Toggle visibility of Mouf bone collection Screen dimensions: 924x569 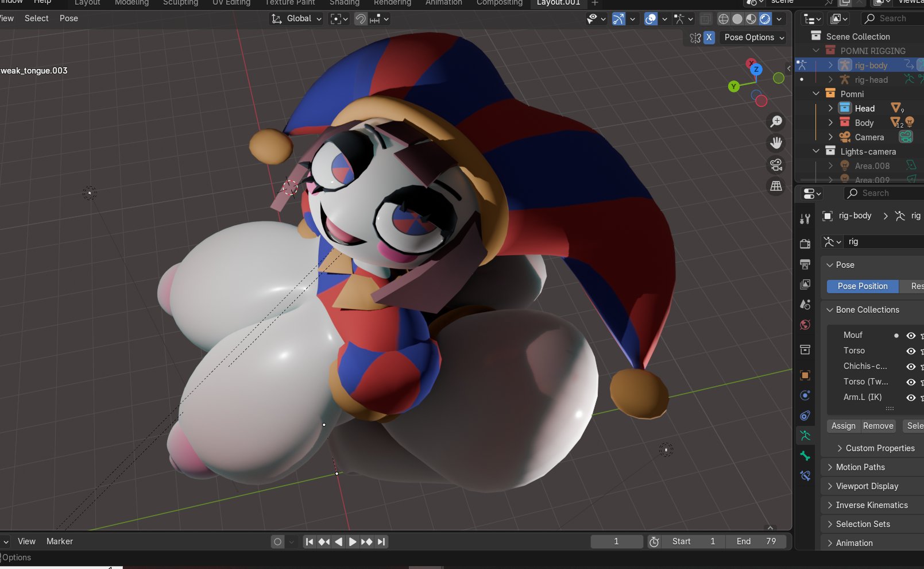pyautogui.click(x=911, y=336)
